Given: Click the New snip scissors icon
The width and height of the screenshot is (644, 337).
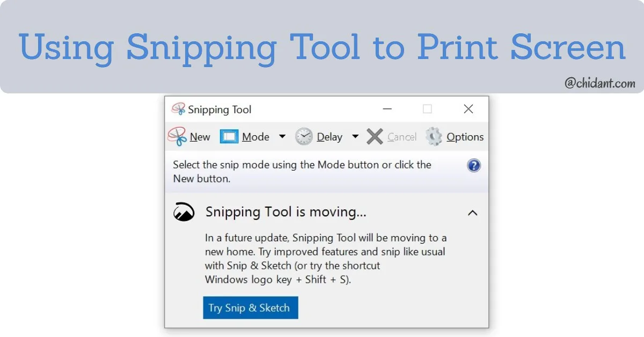Looking at the screenshot, I should pyautogui.click(x=177, y=136).
